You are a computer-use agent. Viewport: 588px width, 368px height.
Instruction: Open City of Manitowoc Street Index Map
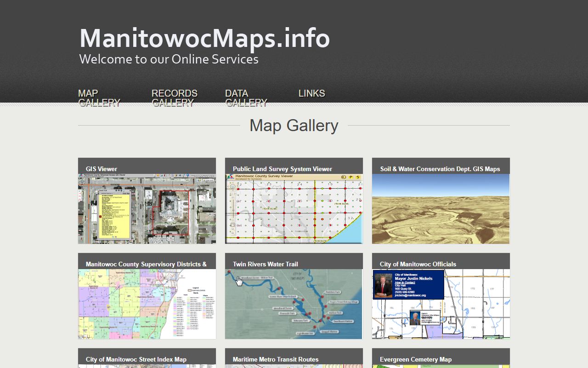coord(136,359)
